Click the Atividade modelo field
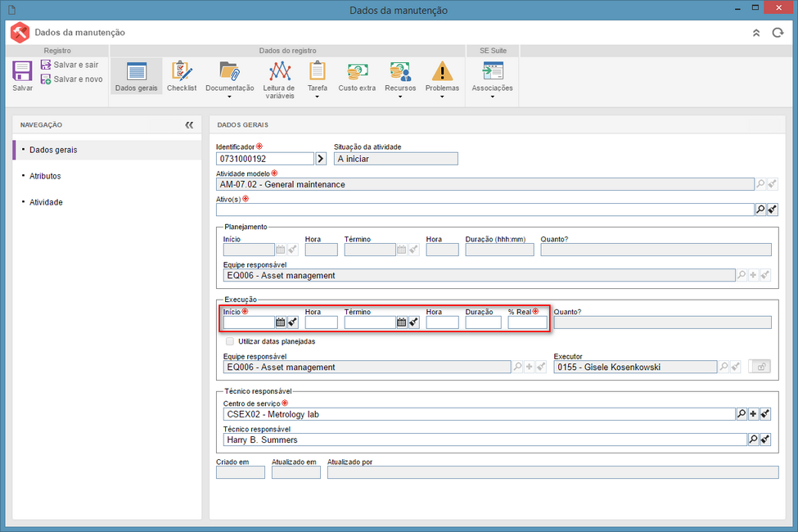This screenshot has width=798, height=532. 485,184
